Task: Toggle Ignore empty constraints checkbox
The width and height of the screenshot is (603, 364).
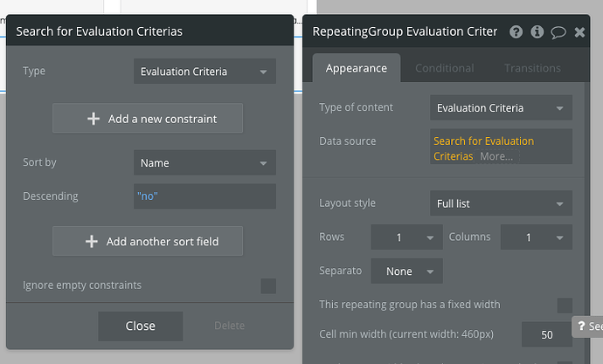Action: click(x=268, y=285)
